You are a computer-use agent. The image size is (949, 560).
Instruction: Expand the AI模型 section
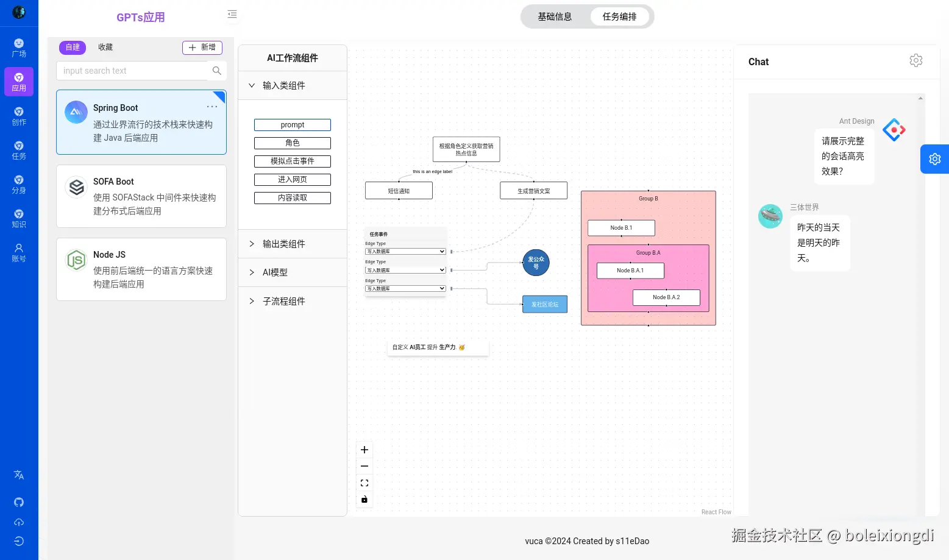click(293, 272)
